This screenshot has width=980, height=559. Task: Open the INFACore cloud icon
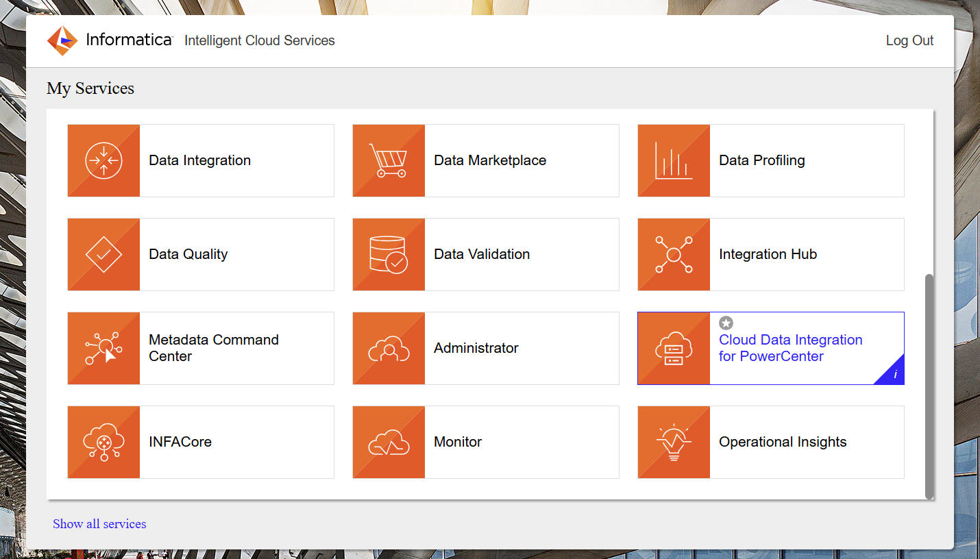click(x=103, y=442)
